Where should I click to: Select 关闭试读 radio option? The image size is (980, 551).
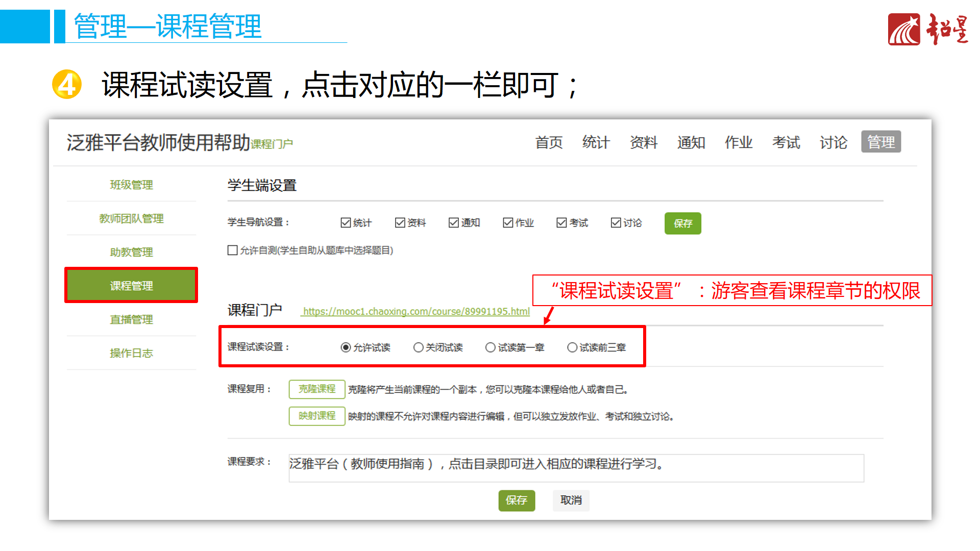[418, 347]
